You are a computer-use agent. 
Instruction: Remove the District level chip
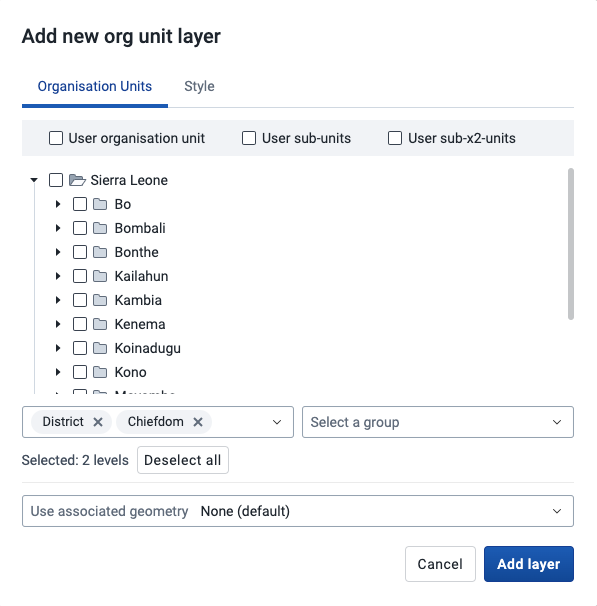pyautogui.click(x=98, y=422)
